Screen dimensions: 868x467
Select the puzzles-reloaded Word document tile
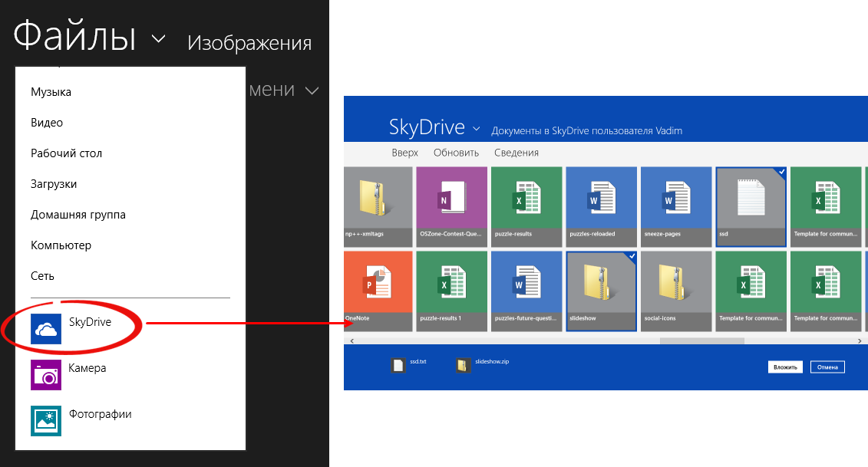pos(601,206)
